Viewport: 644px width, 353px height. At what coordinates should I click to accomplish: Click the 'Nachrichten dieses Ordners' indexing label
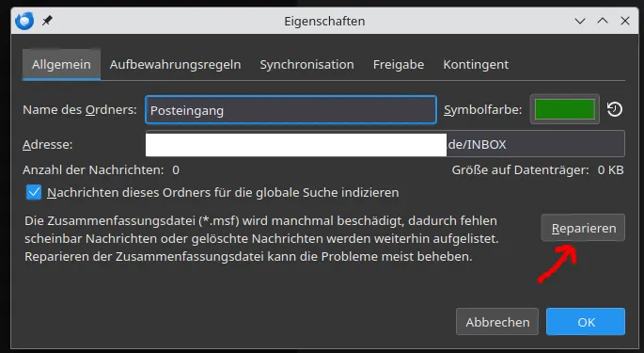(x=223, y=193)
